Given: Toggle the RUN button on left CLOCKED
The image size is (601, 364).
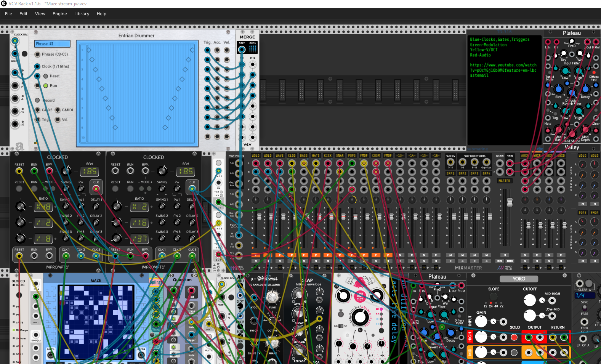Looking at the screenshot, I should point(34,189).
